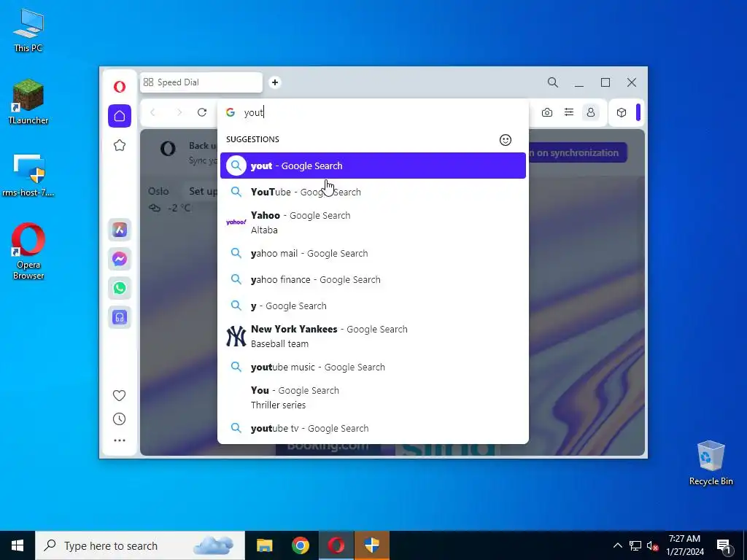747x560 pixels.
Task: Open the notification center icon
Action: [x=724, y=545]
